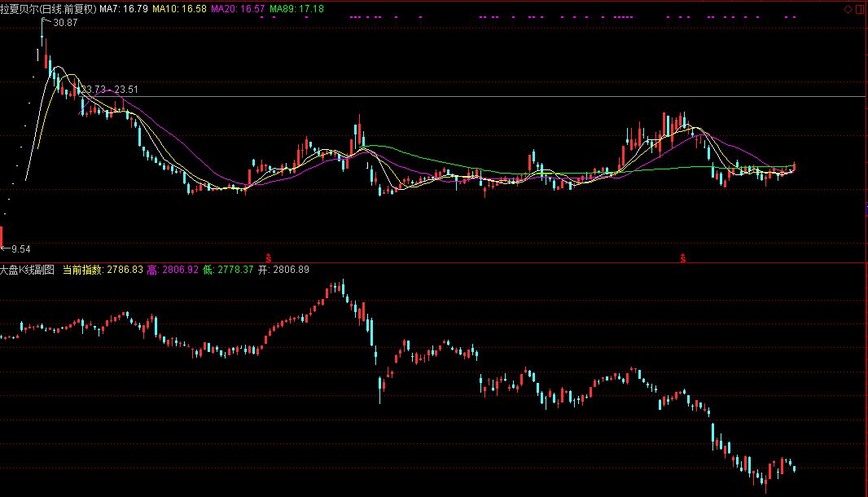The height and width of the screenshot is (497, 868).
Task: Click the 23.73 - 23.51 price range label
Action: tap(110, 90)
